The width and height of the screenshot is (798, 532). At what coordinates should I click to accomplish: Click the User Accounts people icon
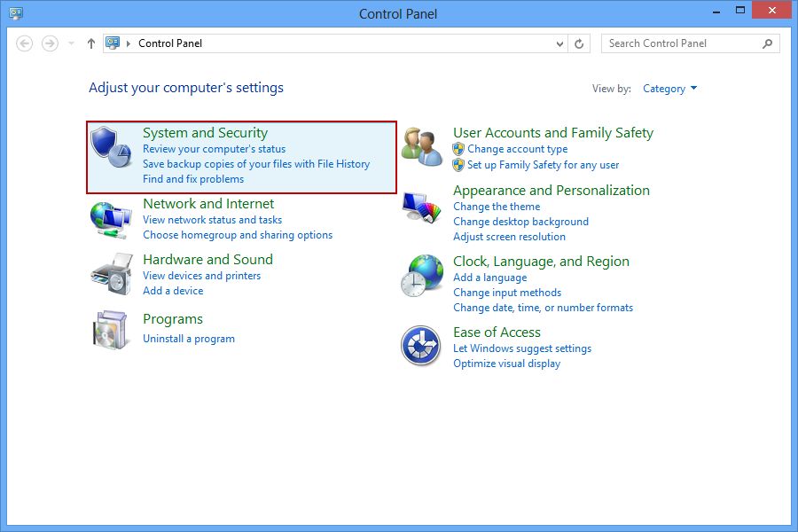pos(422,147)
